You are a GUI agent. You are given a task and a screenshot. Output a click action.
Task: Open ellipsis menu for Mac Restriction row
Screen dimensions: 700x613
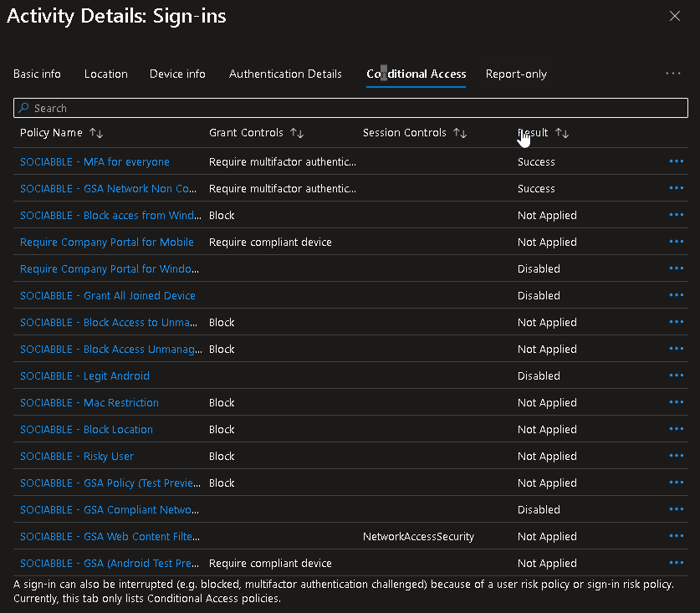[677, 402]
